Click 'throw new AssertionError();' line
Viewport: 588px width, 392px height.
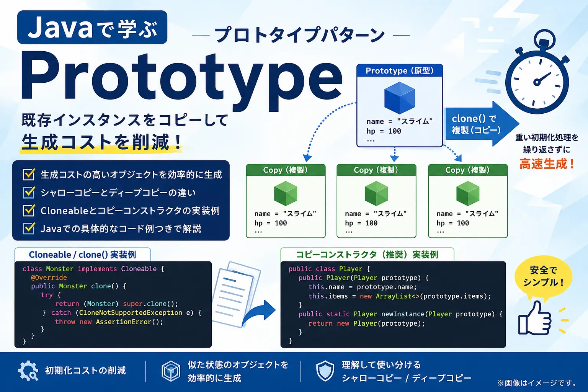(x=109, y=322)
